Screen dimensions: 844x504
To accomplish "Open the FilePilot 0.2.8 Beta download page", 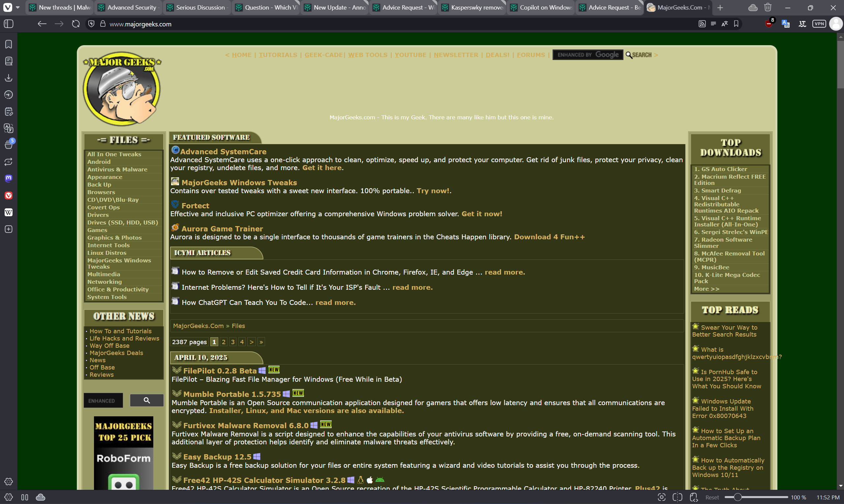I will pyautogui.click(x=220, y=371).
